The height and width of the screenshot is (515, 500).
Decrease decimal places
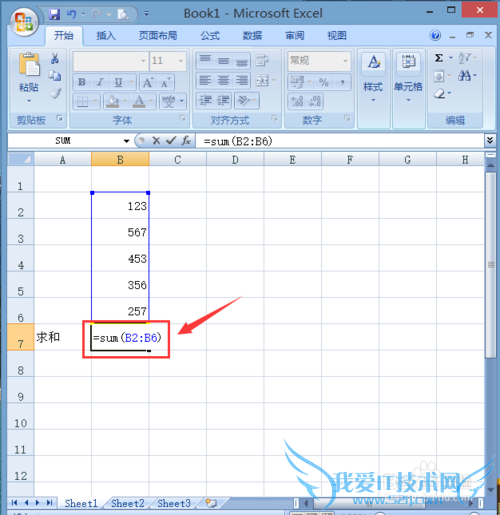(315, 101)
